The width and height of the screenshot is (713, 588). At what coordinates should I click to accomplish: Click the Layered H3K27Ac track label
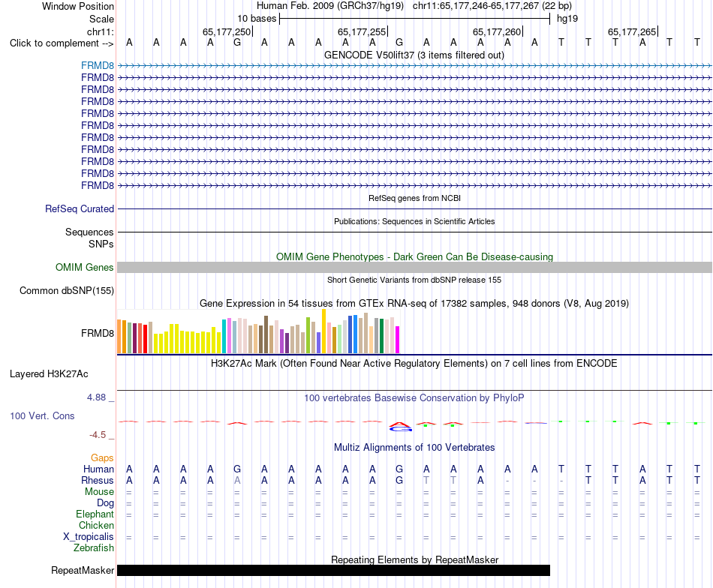tap(49, 374)
